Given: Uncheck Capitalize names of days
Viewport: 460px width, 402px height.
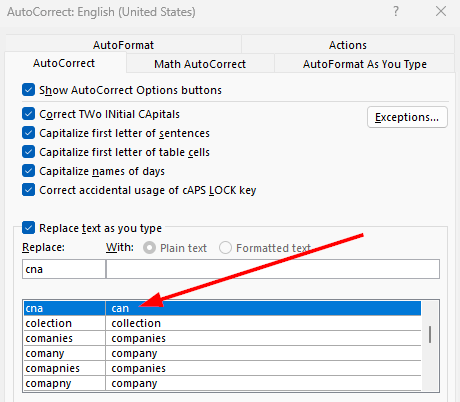Looking at the screenshot, I should pyautogui.click(x=28, y=171).
